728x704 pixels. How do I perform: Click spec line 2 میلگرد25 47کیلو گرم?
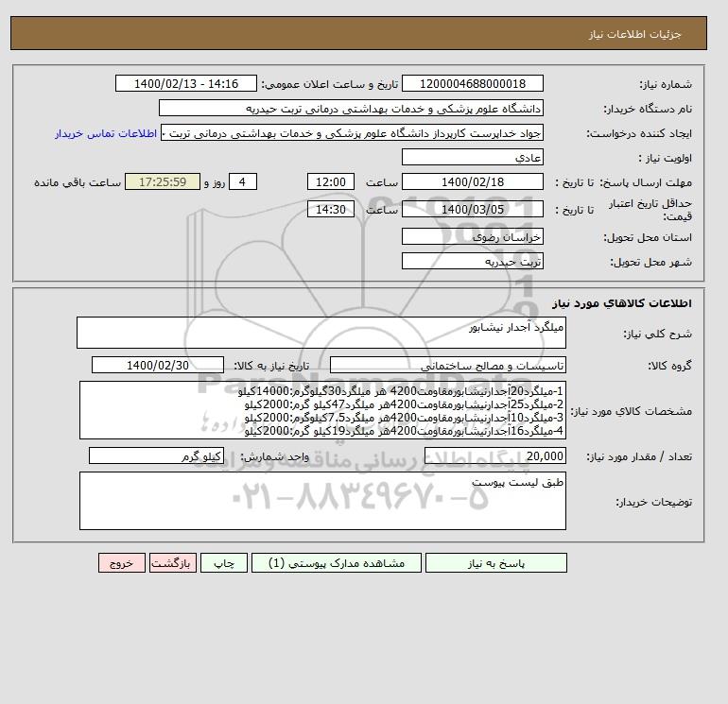[x=404, y=404]
